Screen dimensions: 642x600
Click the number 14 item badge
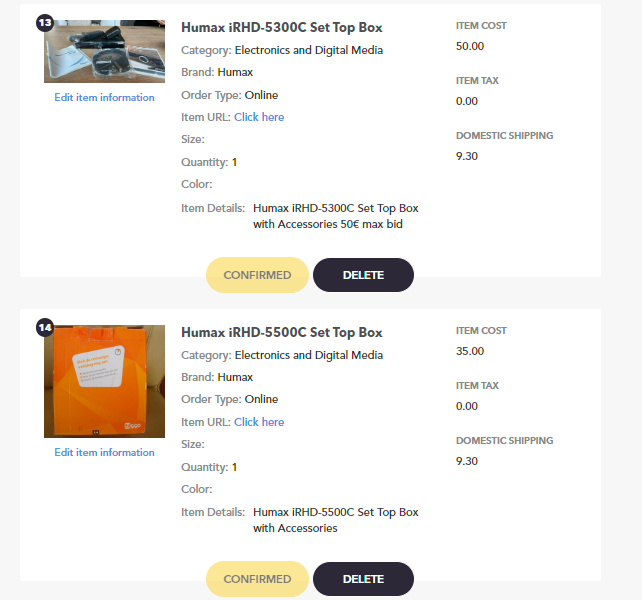coord(44,327)
